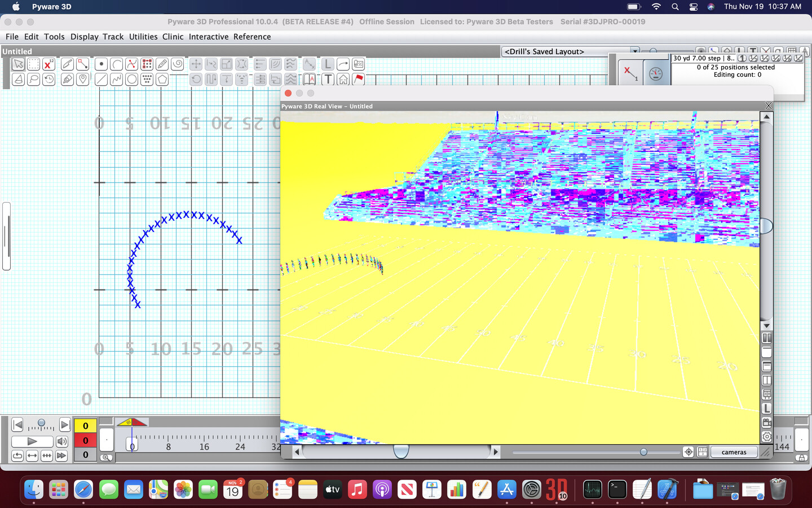812x508 pixels.
Task: Jump to previous set with rewind button
Action: pyautogui.click(x=17, y=424)
